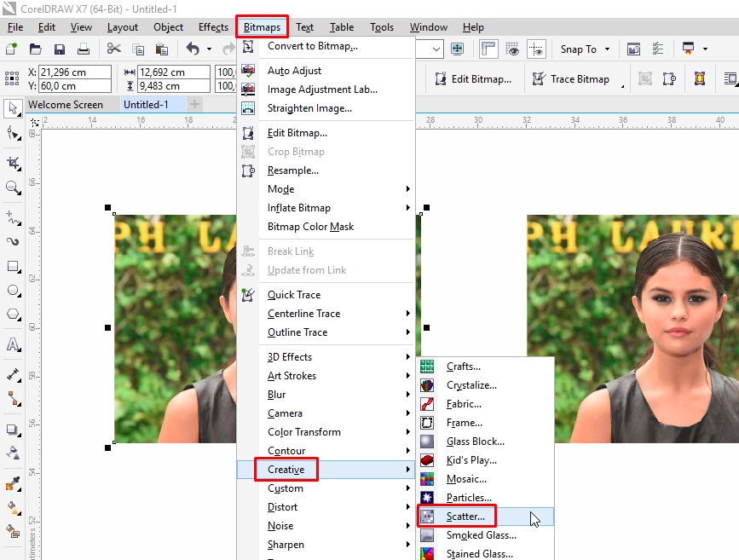The image size is (739, 560).
Task: Select the Crop tool
Action: pos(11,162)
